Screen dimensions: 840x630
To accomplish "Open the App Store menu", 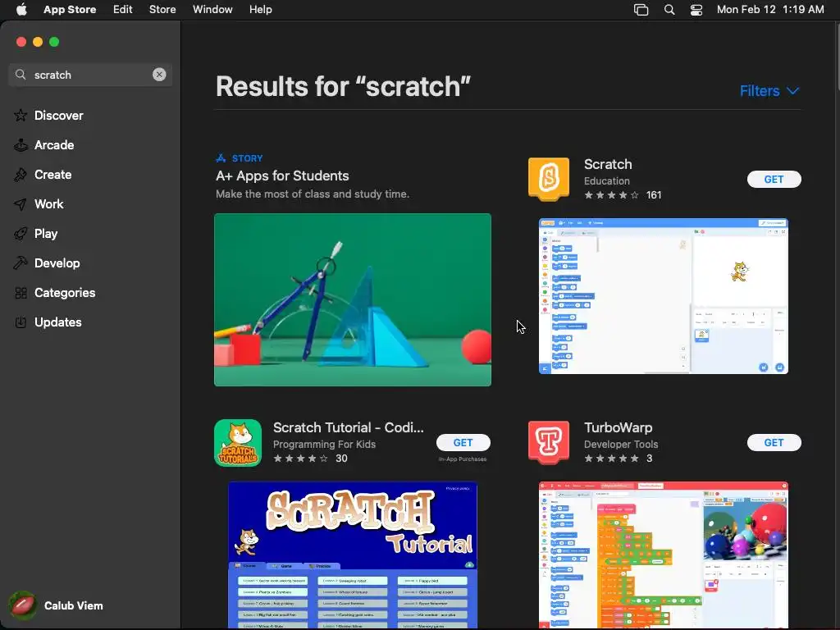I will 70,10.
